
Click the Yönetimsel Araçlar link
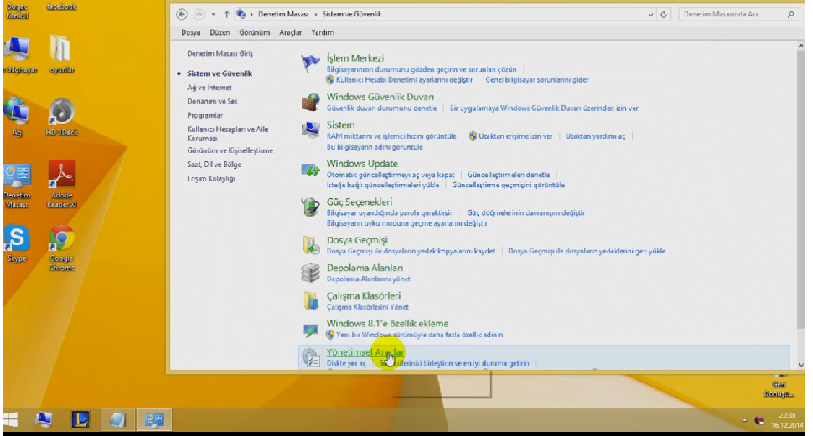[x=365, y=352]
